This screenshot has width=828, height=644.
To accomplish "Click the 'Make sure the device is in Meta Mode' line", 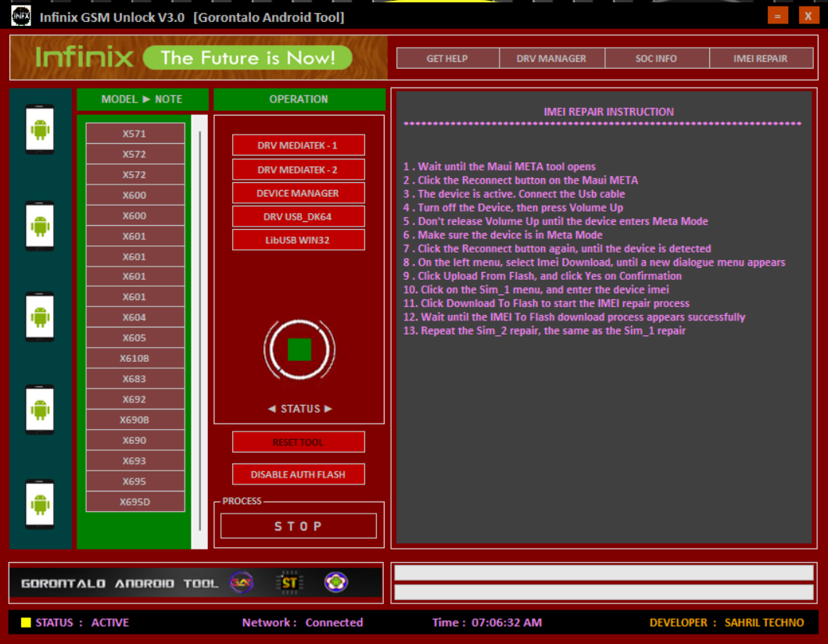I will pyautogui.click(x=503, y=235).
